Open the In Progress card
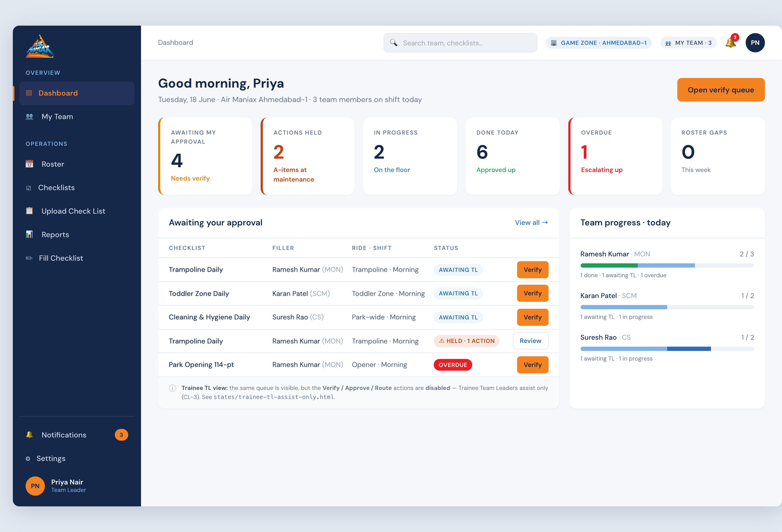Screen dimensions: 782x532 click(410, 156)
